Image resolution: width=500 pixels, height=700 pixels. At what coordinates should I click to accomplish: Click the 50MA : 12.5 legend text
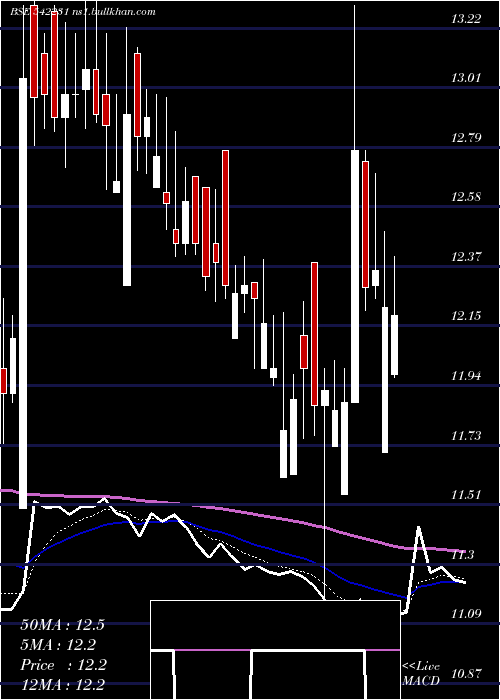coord(62,625)
